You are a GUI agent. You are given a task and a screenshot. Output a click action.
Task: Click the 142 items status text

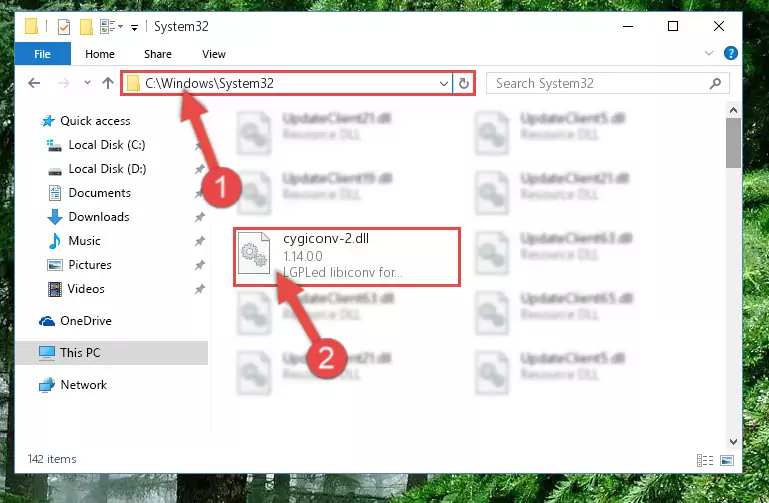coord(52,459)
